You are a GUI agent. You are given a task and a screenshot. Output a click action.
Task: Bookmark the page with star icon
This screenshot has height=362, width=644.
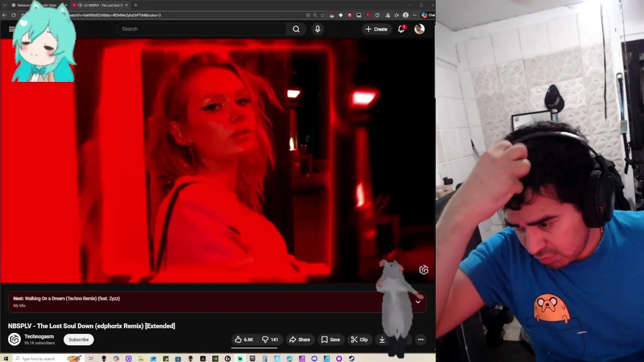(323, 15)
